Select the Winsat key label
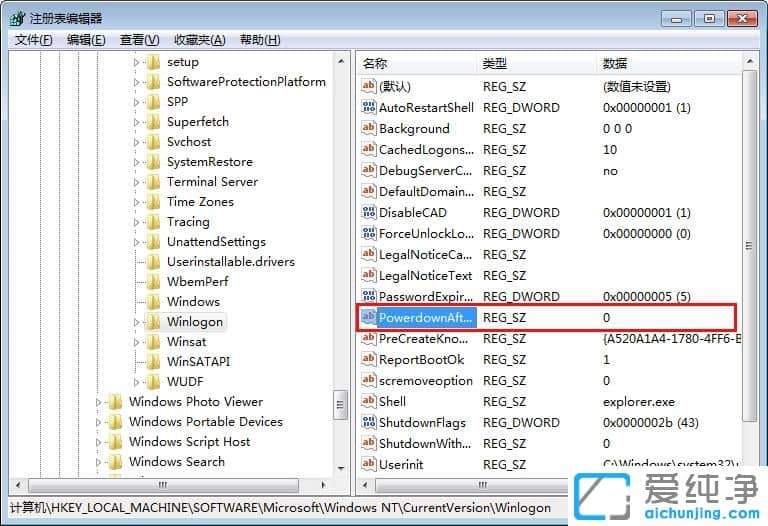Screen dimensions: 768x526 pos(187,342)
